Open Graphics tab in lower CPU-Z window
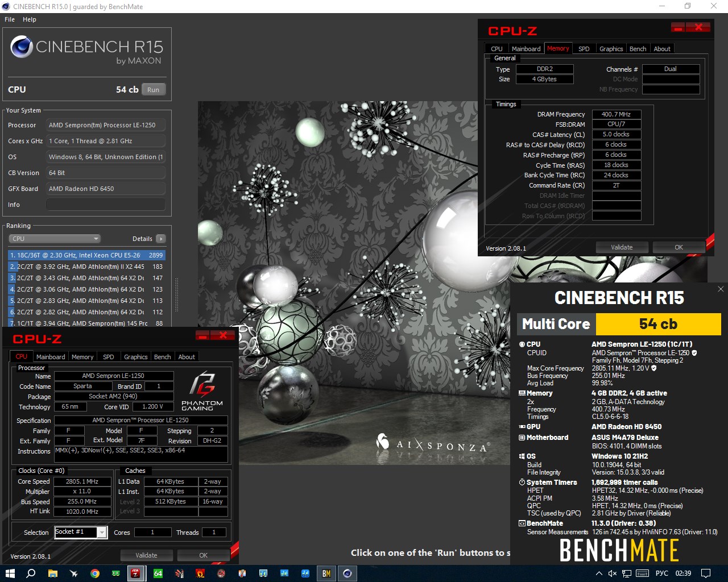Screen dimensions: 728x582 point(135,357)
